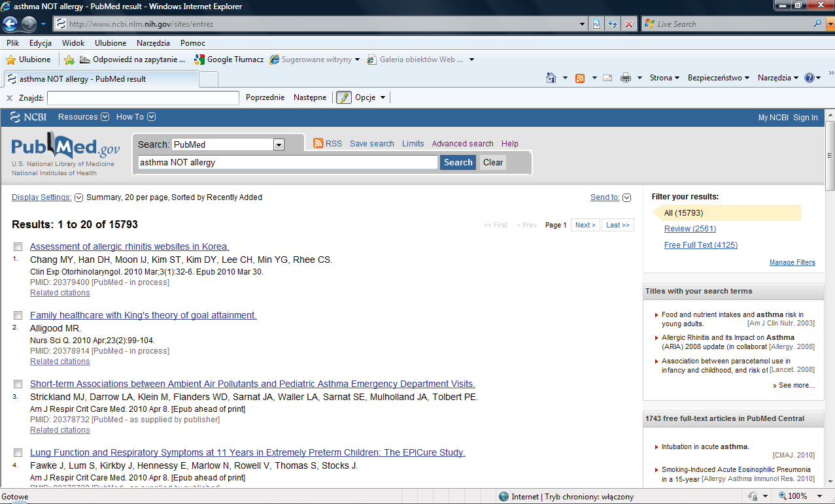
Task: Click the Clear button
Action: click(x=493, y=163)
